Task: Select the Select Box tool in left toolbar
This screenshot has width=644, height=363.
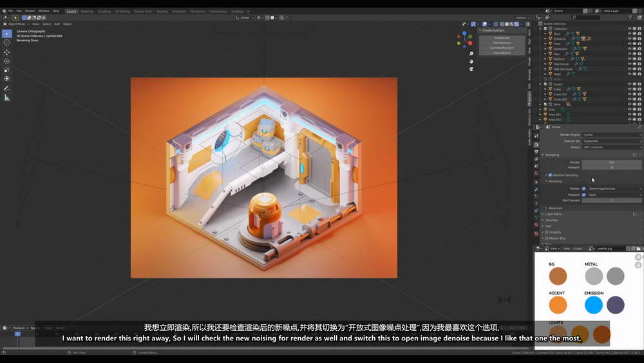Action: [7, 34]
